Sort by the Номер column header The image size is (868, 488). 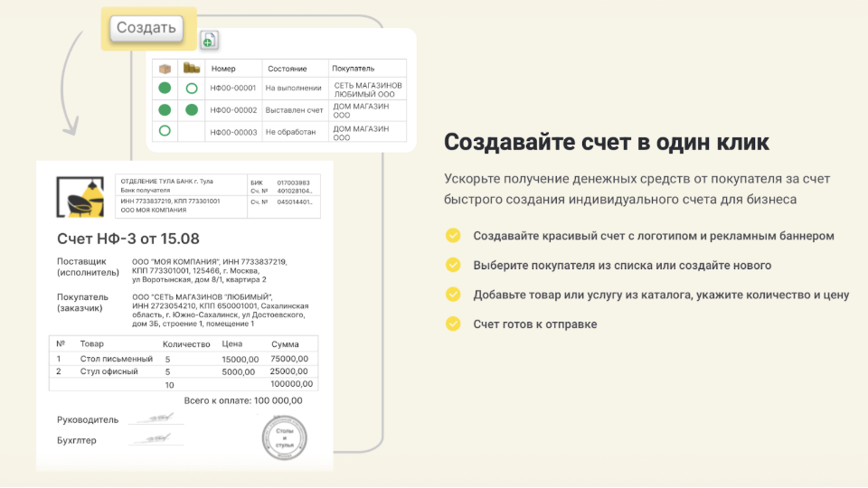click(223, 69)
